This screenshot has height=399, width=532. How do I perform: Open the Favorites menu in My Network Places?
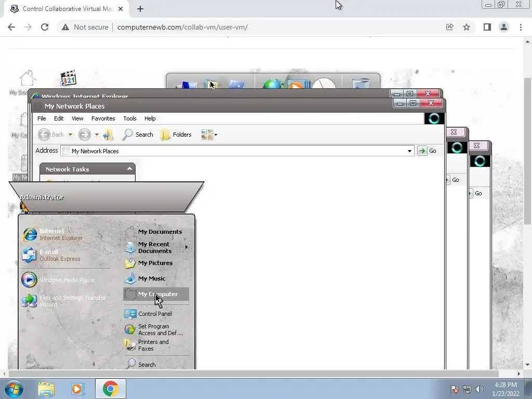pos(103,118)
